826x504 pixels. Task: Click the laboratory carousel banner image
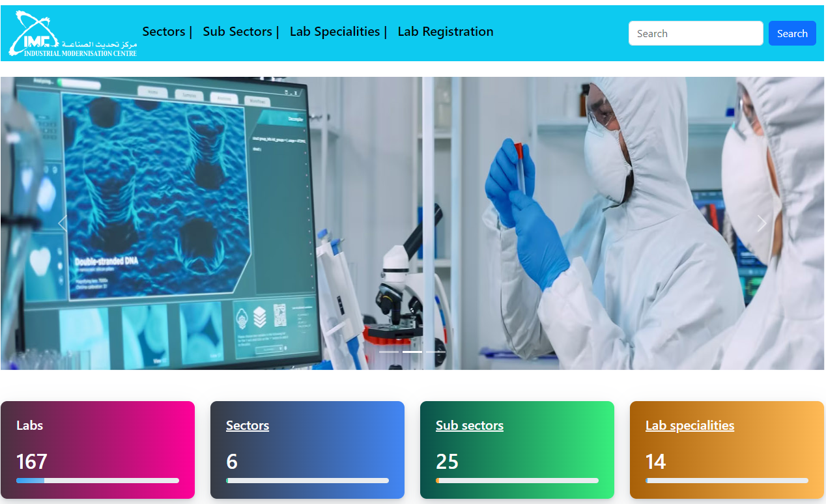coord(412,195)
